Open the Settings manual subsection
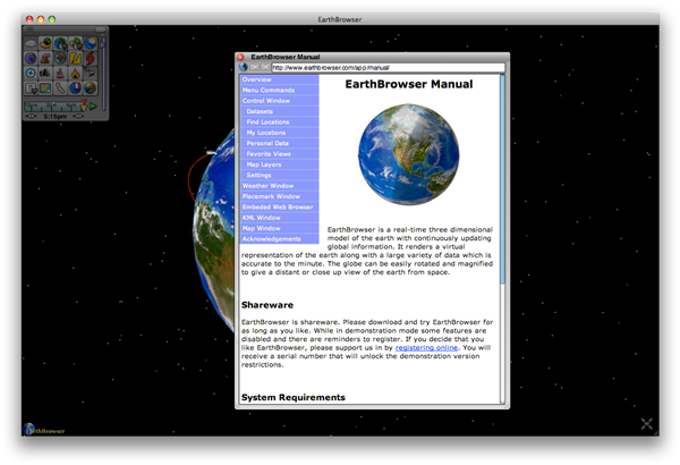Image resolution: width=680 pixels, height=465 pixels. (279, 175)
